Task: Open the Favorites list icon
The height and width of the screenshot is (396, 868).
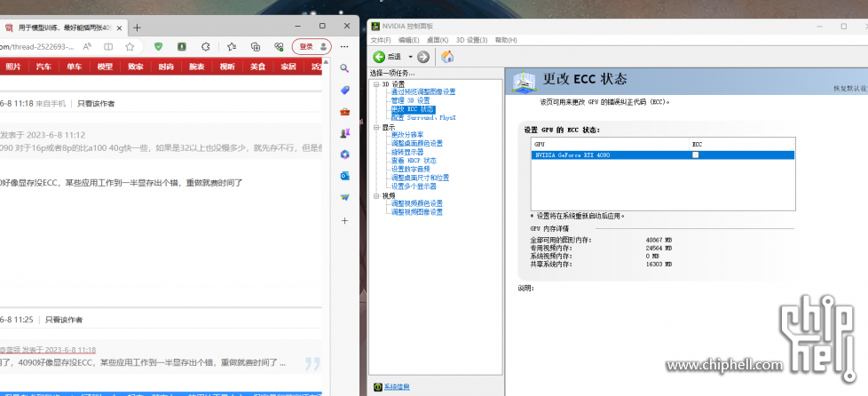Action: [232, 46]
